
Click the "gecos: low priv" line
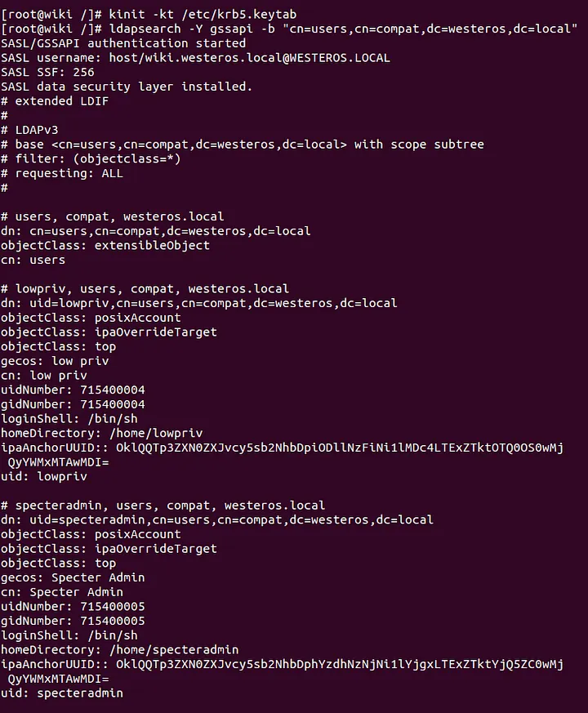[x=55, y=360]
